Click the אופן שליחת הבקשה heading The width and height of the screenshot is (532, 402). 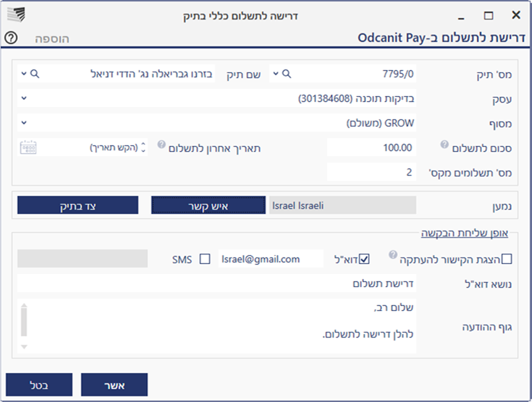465,234
